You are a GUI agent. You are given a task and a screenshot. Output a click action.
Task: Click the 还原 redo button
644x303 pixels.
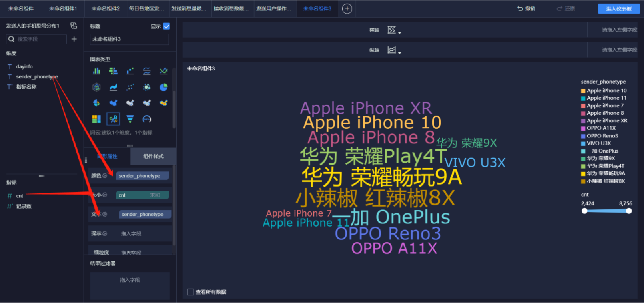(x=566, y=8)
